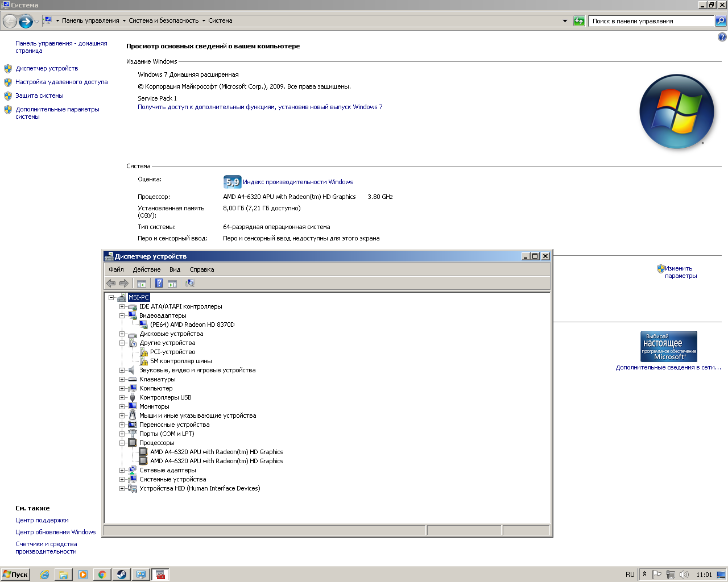This screenshot has width=728, height=582.
Task: Collapse the Видеоадаптеры node
Action: [122, 316]
